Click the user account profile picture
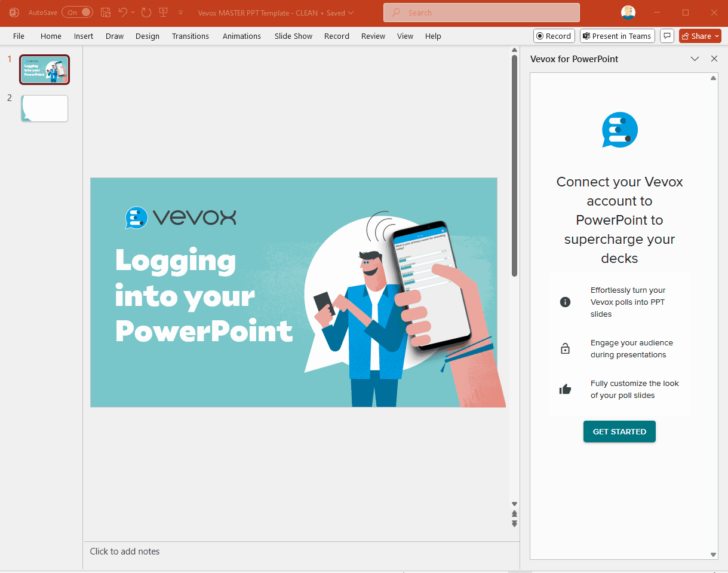Image resolution: width=728 pixels, height=573 pixels. coord(628,13)
